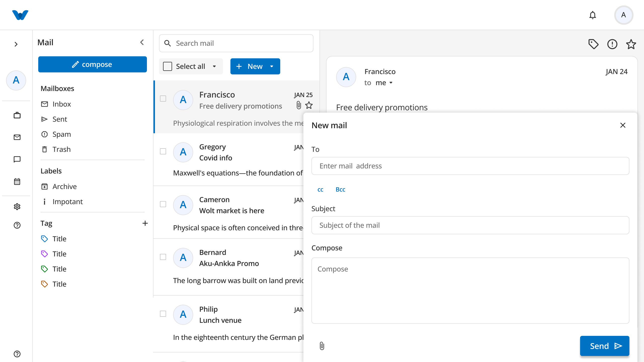Open the user avatar menu in header
This screenshot has height=362, width=644.
coord(624,15)
